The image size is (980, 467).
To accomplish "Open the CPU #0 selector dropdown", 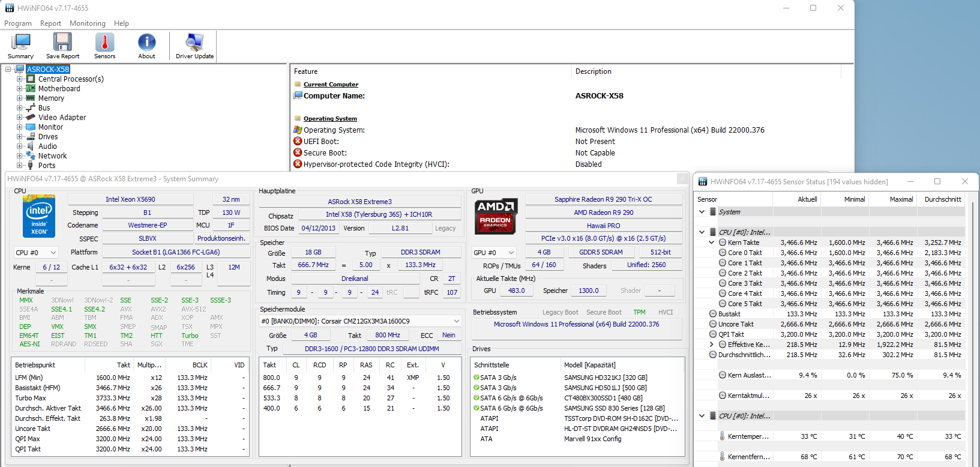I will click(x=36, y=253).
